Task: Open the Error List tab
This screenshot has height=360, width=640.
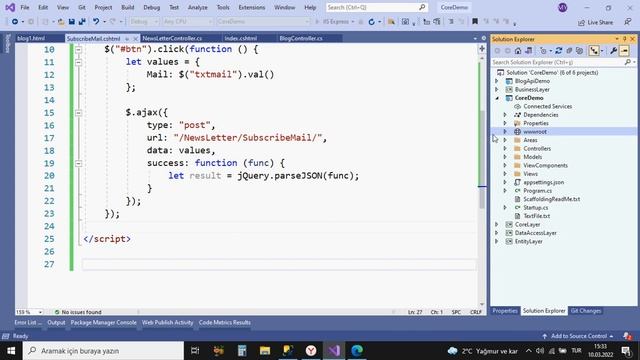Action: pos(28,322)
